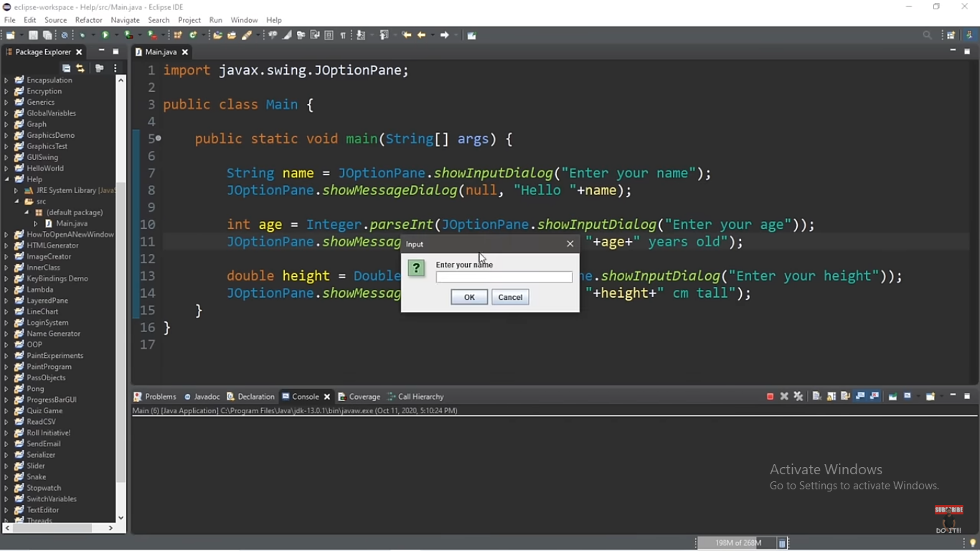
Task: Open the Navigate menu
Action: [x=126, y=20]
